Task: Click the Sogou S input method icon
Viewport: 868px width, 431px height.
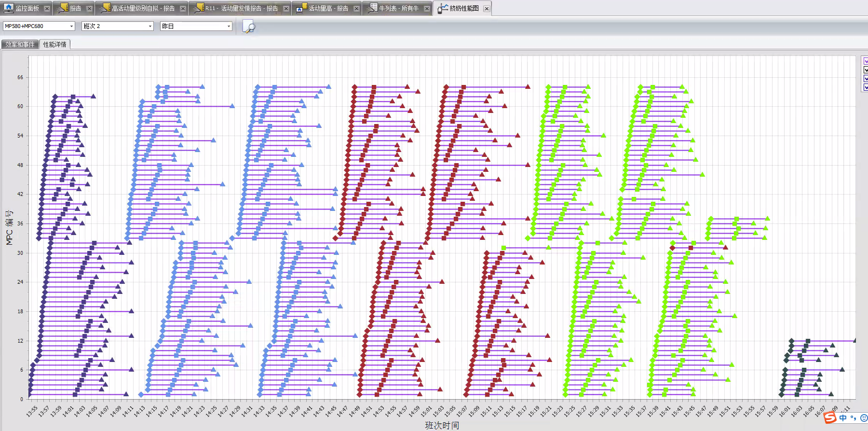Action: click(x=830, y=417)
